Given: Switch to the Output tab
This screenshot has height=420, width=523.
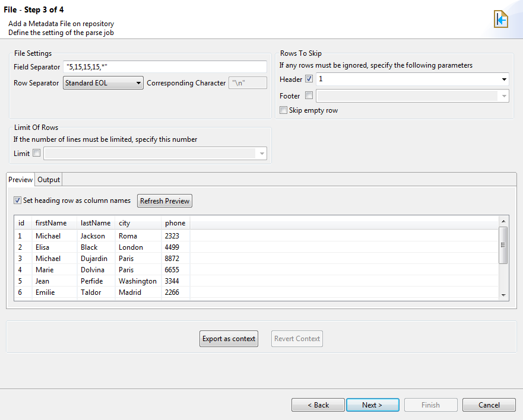Looking at the screenshot, I should pyautogui.click(x=48, y=179).
